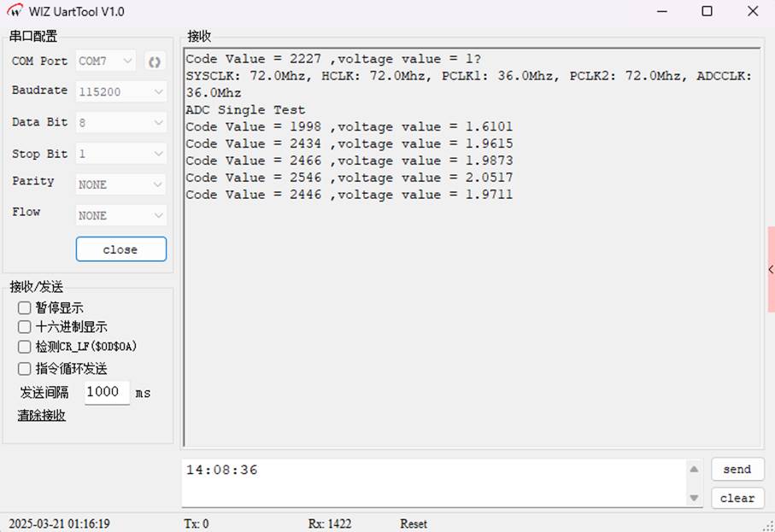Click the window resize grip in bottom corner
This screenshot has width=775, height=532.
click(770, 527)
